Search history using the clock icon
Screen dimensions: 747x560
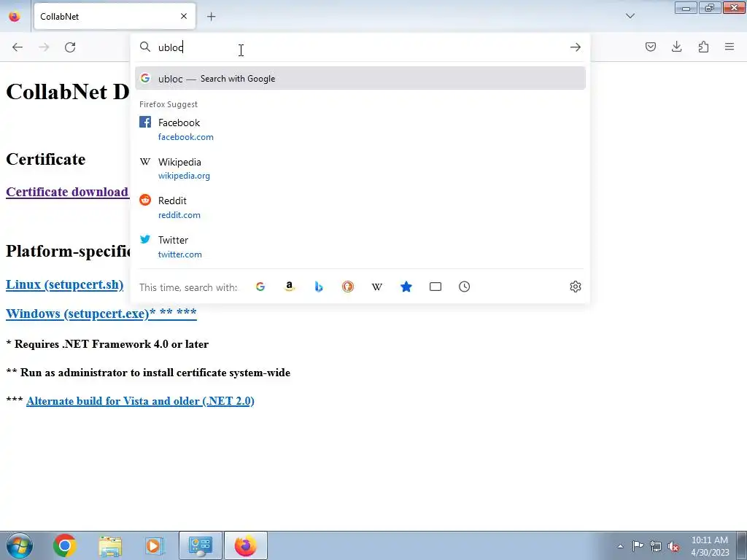465,287
